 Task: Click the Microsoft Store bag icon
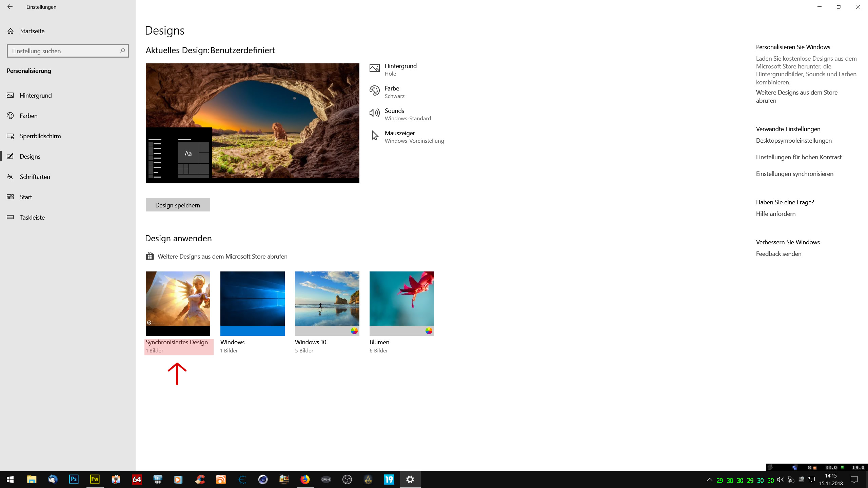point(150,256)
